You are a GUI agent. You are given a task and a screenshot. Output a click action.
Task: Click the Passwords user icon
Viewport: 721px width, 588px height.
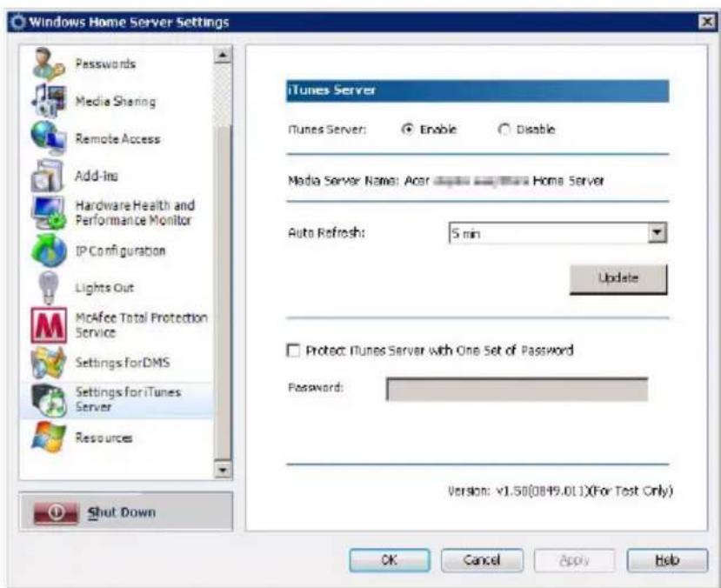(x=49, y=63)
